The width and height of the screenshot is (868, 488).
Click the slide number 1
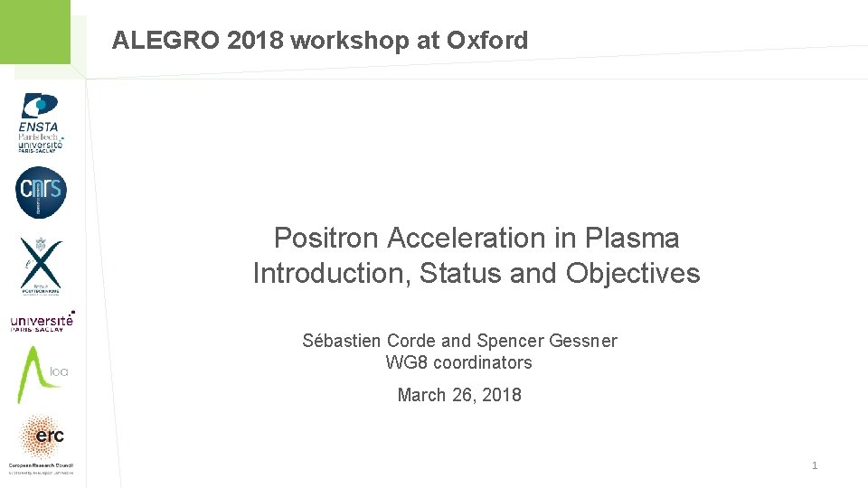(x=815, y=465)
